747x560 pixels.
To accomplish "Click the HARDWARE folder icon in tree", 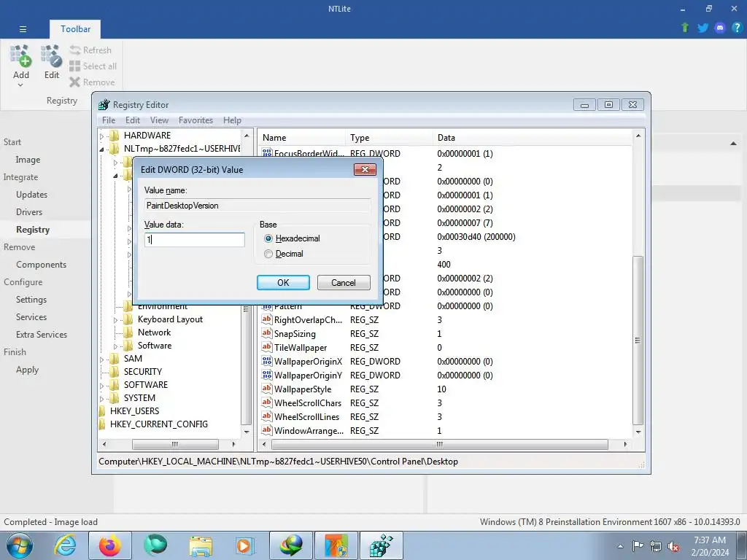I will (115, 136).
